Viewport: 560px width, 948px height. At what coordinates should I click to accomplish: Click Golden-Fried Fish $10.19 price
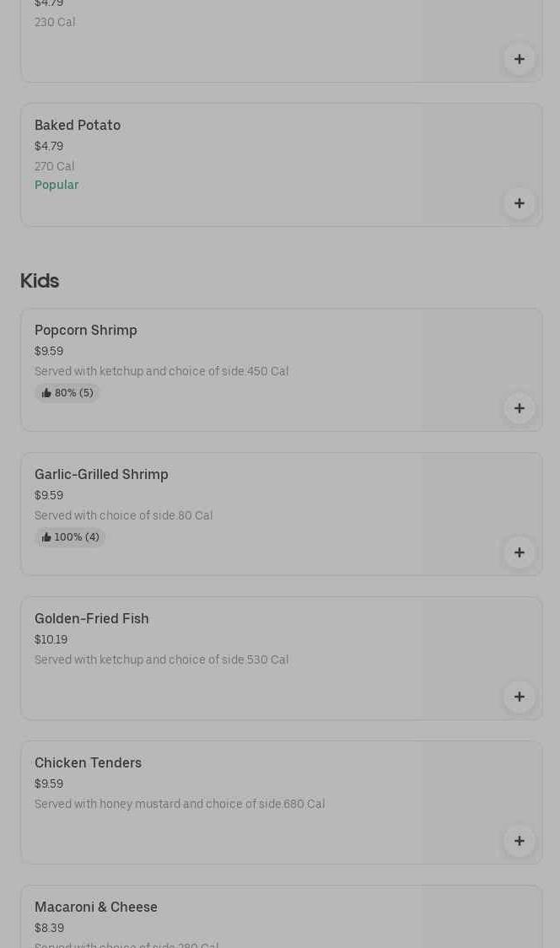coord(51,640)
